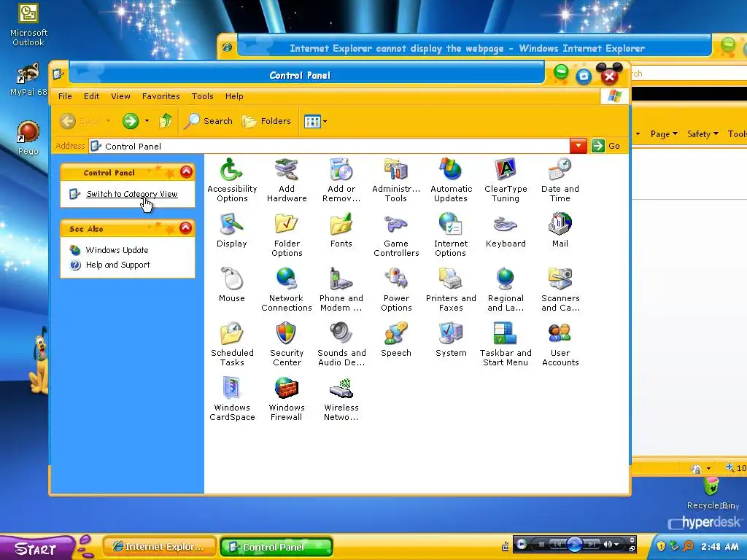This screenshot has width=747, height=560.
Task: Open Date and Time icon
Action: 560,179
